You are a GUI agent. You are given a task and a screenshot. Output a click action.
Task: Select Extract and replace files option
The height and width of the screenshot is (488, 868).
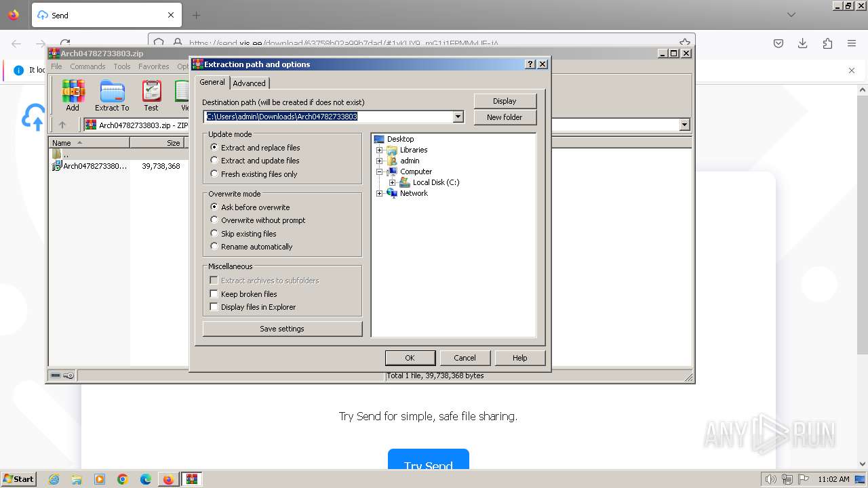[256, 148]
